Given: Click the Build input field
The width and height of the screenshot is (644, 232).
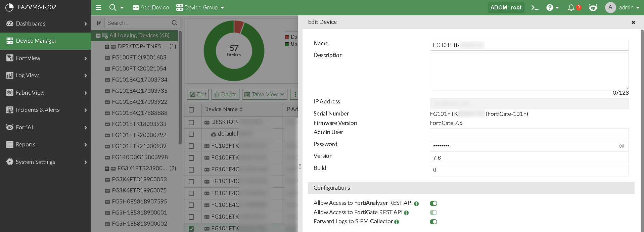Looking at the screenshot, I should click(529, 170).
